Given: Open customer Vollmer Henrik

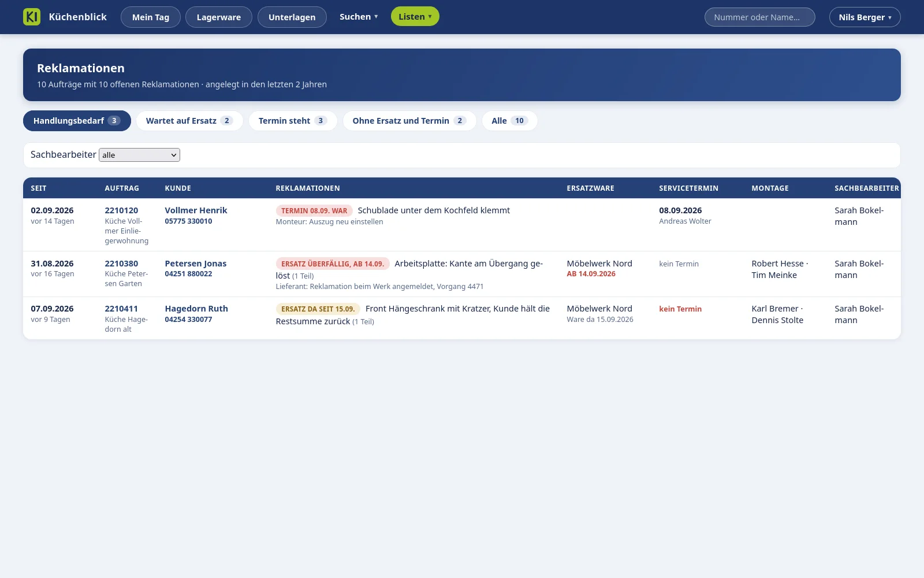Looking at the screenshot, I should (x=196, y=210).
